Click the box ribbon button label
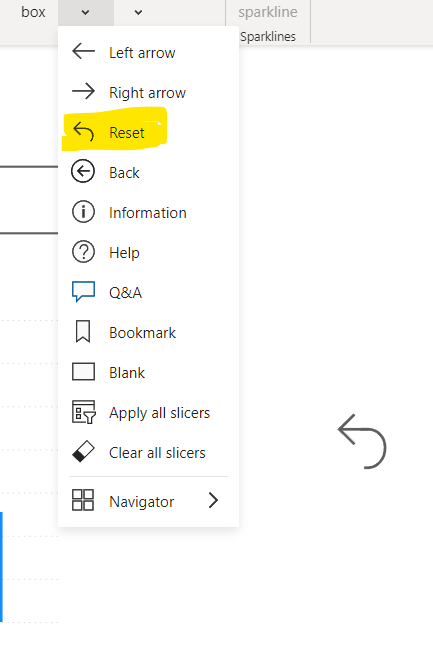 pos(33,12)
